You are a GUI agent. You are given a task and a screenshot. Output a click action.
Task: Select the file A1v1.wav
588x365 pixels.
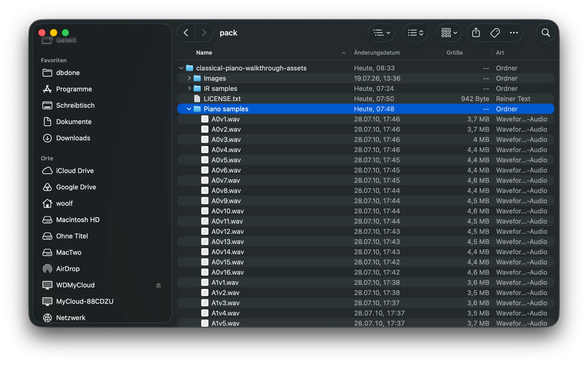click(366, 282)
